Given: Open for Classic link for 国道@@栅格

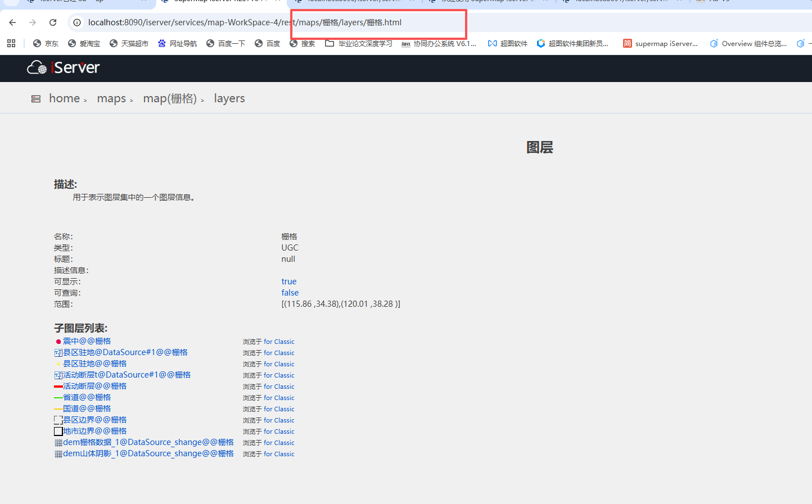Looking at the screenshot, I should click(279, 409).
